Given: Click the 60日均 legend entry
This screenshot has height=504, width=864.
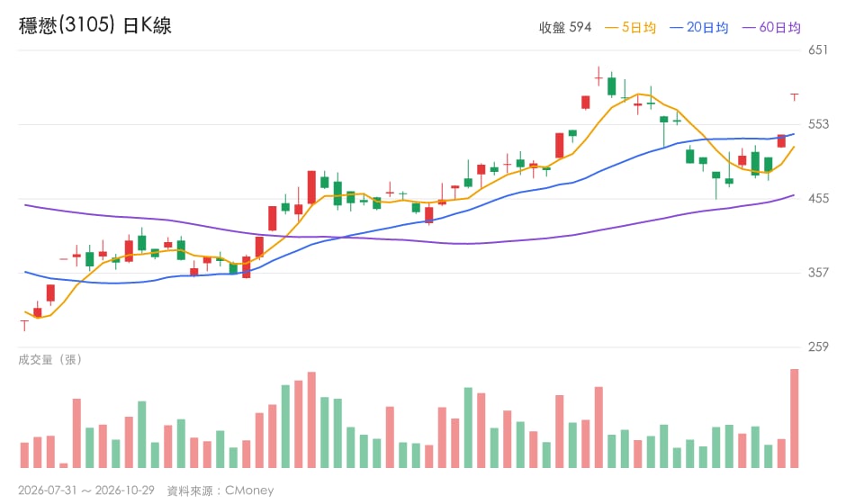Looking at the screenshot, I should tap(771, 28).
